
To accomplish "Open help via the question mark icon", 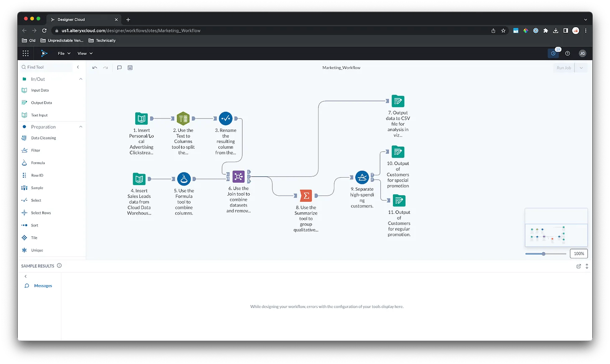I will click(x=568, y=53).
